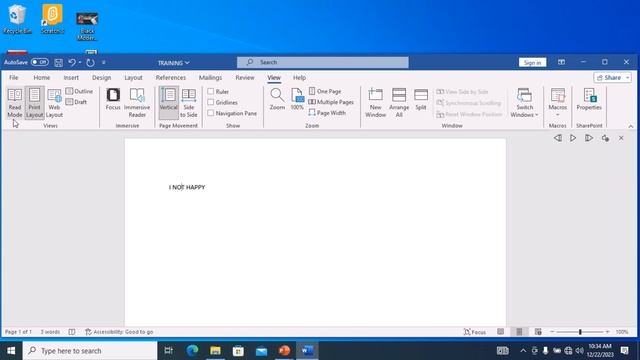Screen dimensions: 640x360
Task: Check Accessibility: Good to go status
Action: [119, 332]
